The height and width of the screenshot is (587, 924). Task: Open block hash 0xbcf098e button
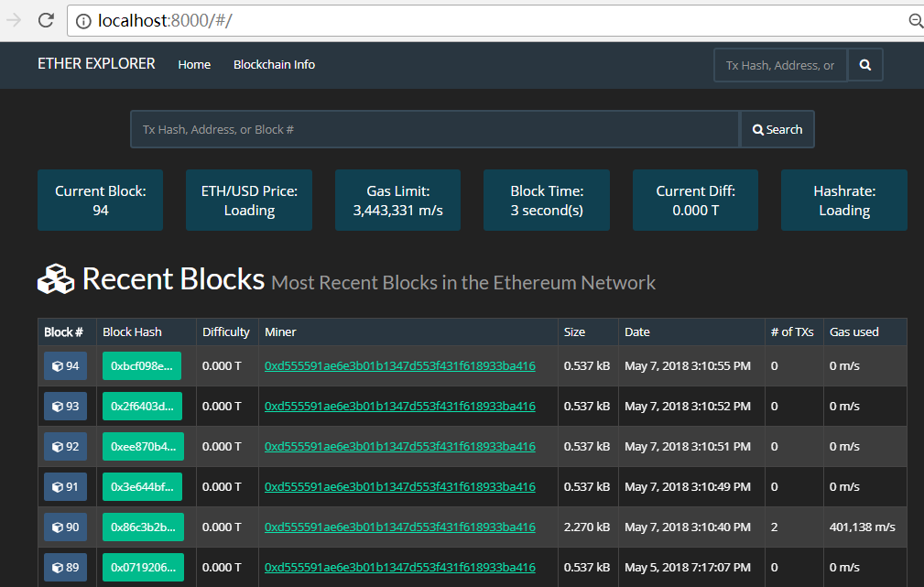(142, 366)
